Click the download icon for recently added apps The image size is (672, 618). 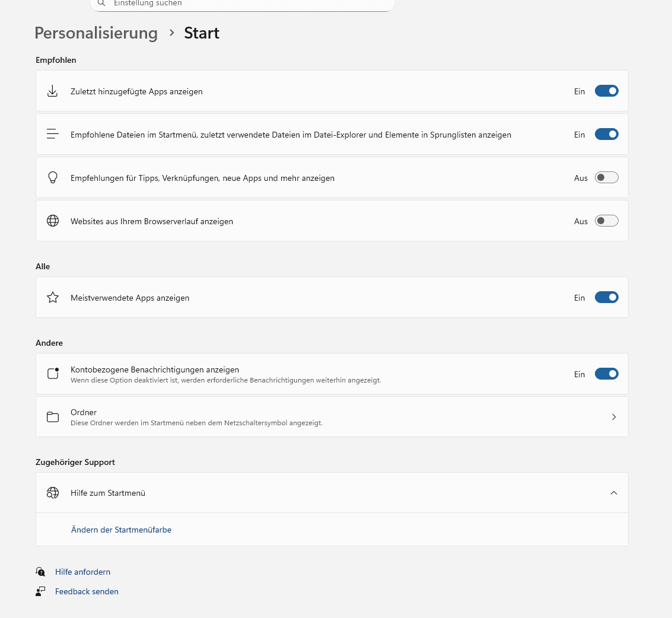(53, 91)
